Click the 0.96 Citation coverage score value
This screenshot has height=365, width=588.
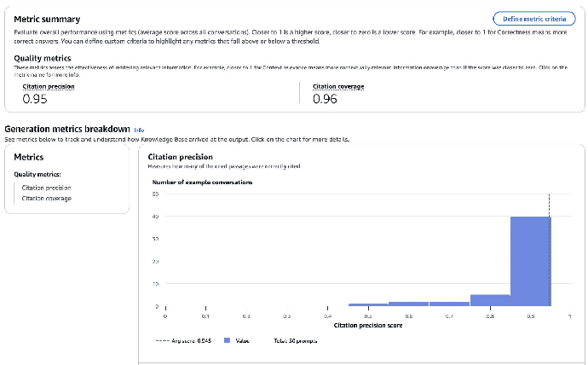326,99
